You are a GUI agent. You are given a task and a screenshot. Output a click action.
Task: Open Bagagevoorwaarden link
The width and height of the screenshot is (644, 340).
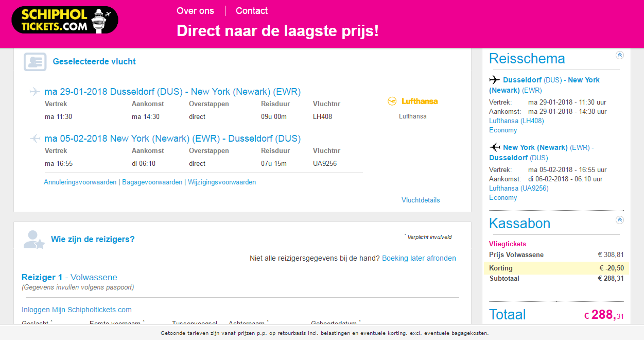(152, 182)
